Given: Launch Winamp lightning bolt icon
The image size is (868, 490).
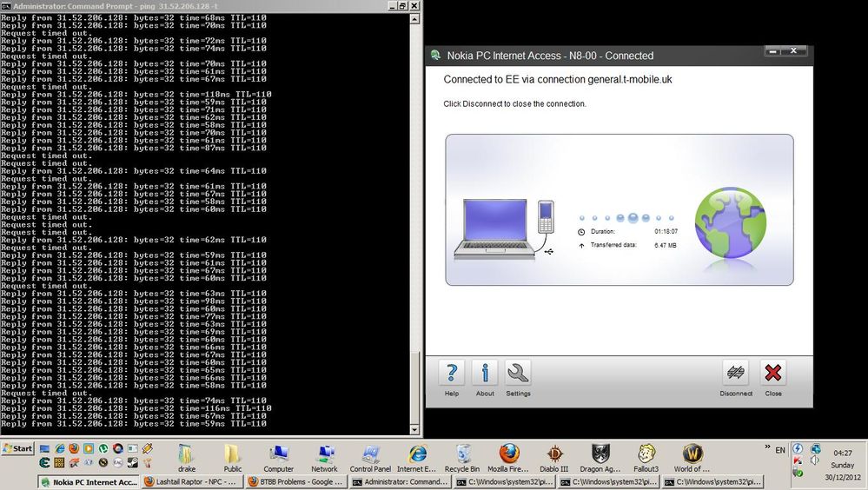Looking at the screenshot, I should click(147, 448).
